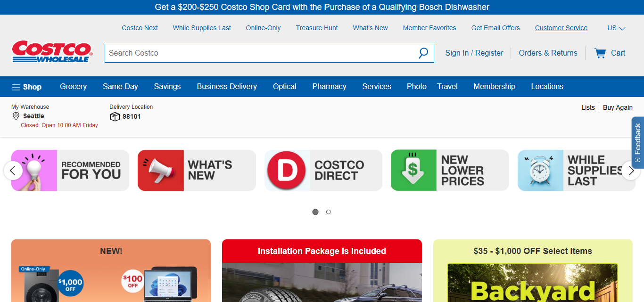644x302 pixels.
Task: Select the first carousel page dot
Action: 315,212
